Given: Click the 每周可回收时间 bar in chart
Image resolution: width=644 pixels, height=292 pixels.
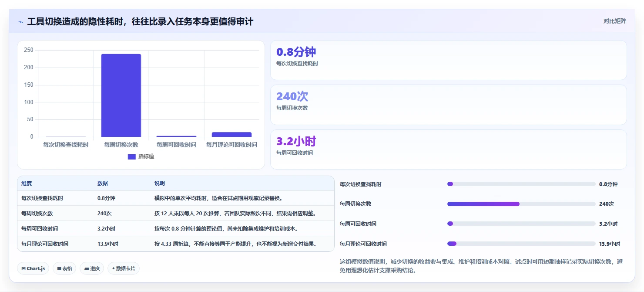Looking at the screenshot, I should pyautogui.click(x=176, y=136).
